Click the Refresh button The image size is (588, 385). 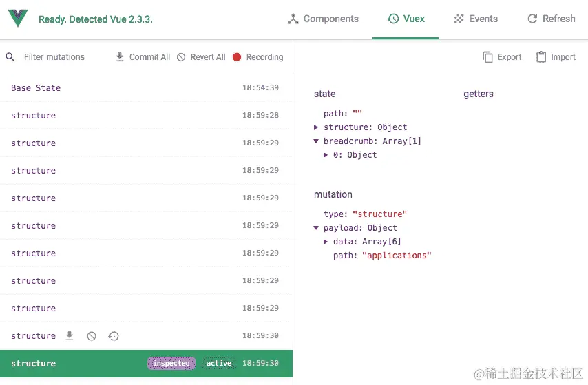pos(551,19)
